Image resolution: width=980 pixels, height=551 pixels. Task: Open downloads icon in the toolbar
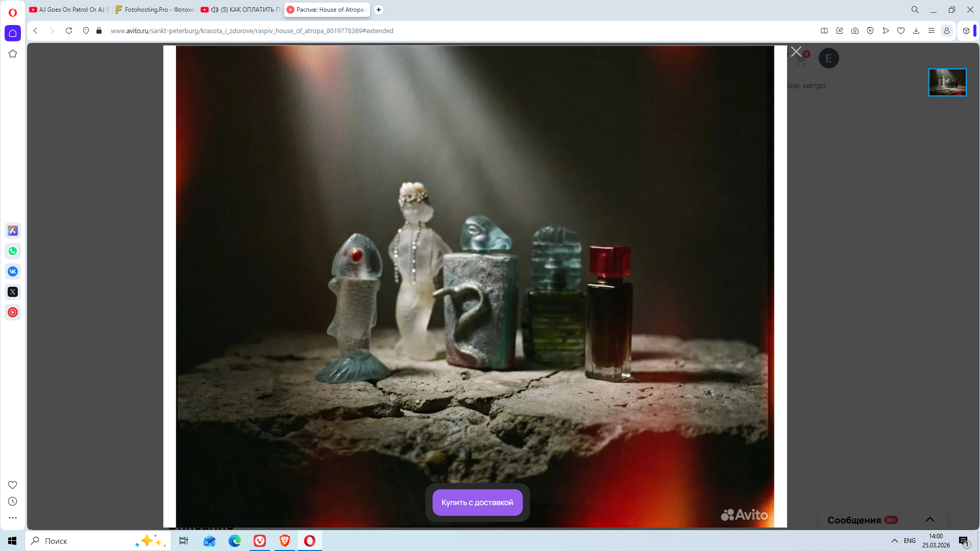pyautogui.click(x=916, y=31)
